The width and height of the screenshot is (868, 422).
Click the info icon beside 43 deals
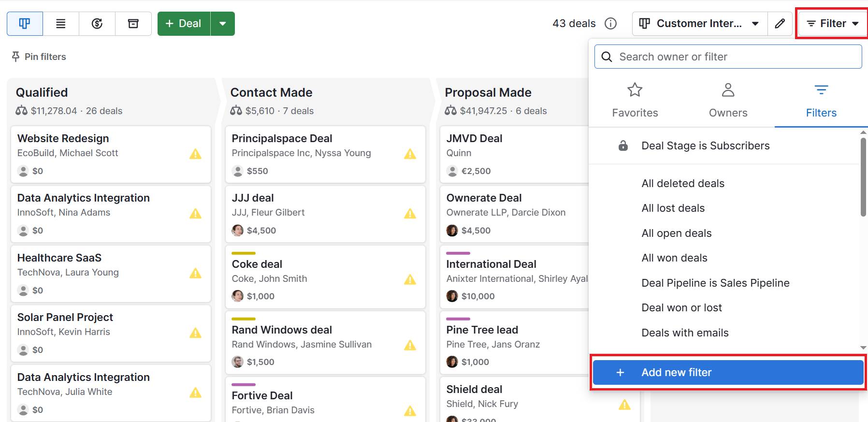click(x=611, y=24)
